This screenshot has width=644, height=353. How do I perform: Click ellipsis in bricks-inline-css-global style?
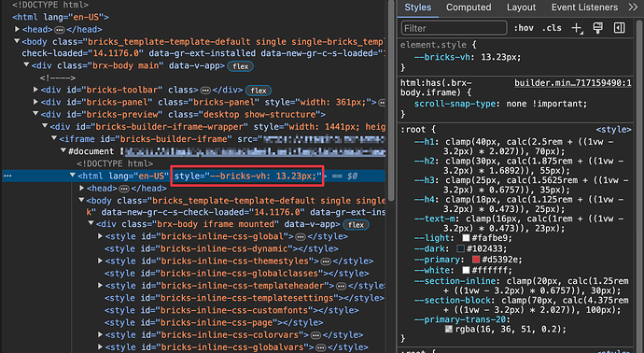[301, 236]
